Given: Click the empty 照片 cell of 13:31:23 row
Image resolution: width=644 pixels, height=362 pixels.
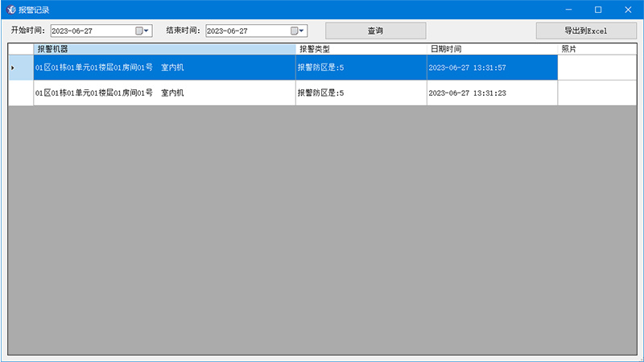Looking at the screenshot, I should coord(597,93).
